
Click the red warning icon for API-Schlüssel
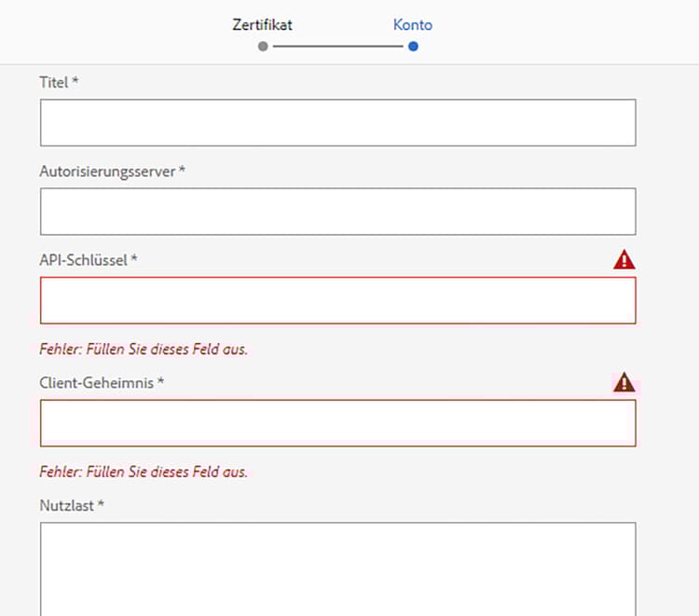point(624,260)
